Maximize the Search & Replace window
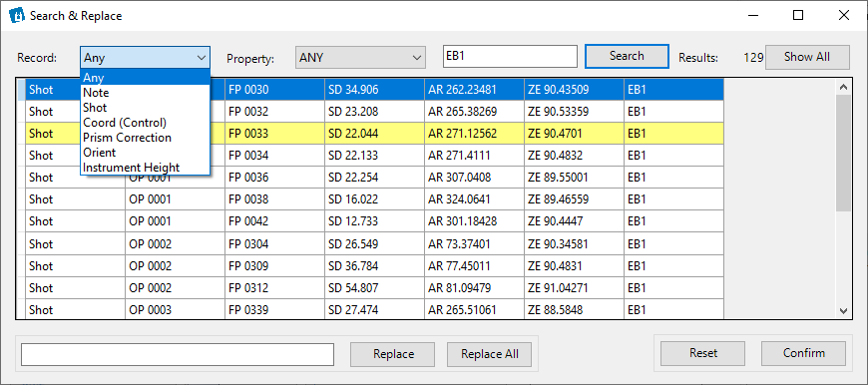The height and width of the screenshot is (385, 868). (798, 16)
